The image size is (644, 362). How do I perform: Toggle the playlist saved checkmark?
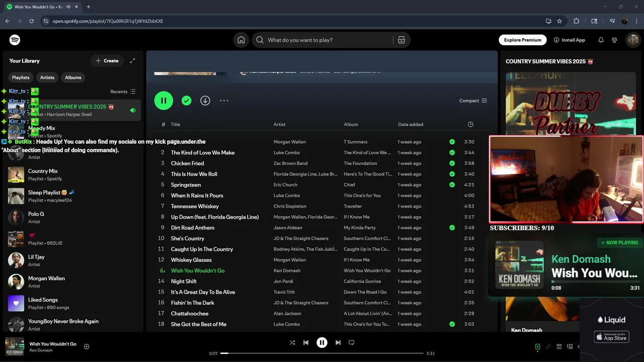[x=187, y=101]
